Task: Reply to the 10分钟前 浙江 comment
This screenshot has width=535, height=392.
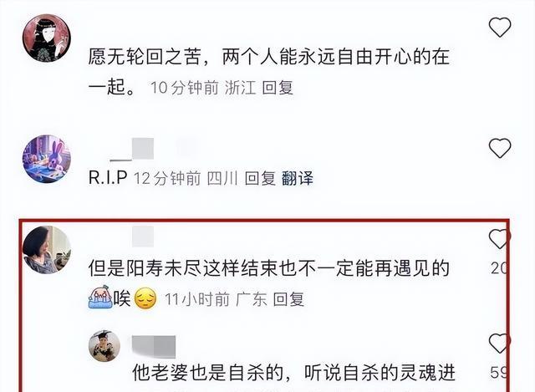Action: [278, 88]
